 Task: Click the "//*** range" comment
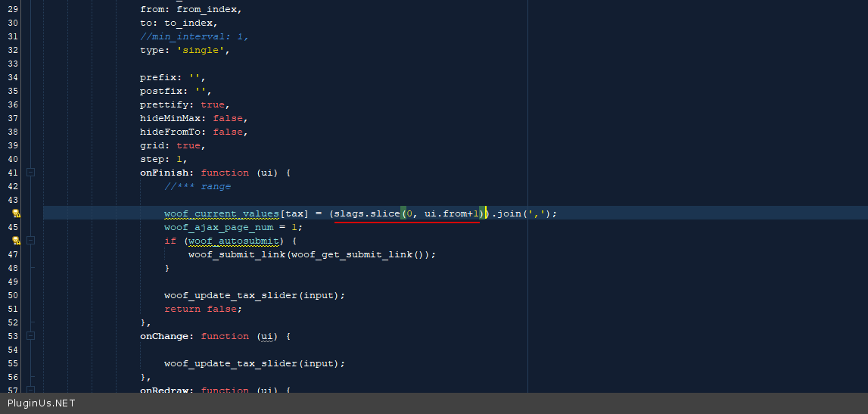pos(197,186)
